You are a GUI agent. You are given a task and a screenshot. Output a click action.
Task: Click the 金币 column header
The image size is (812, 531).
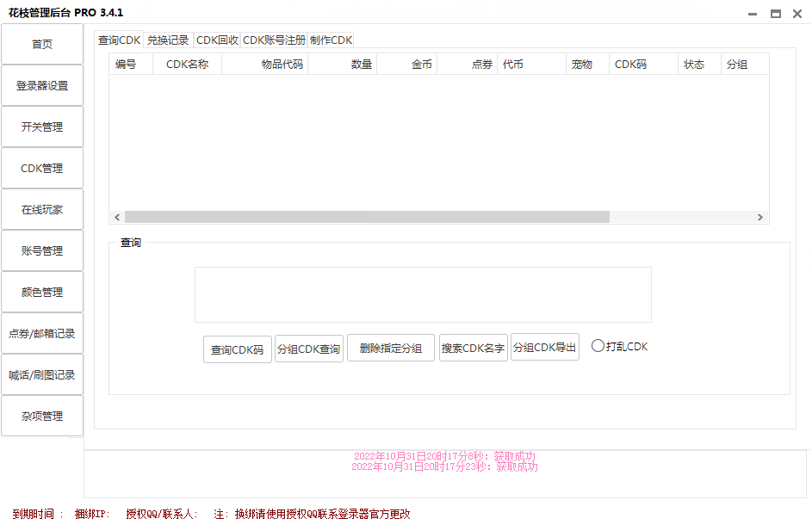tap(407, 65)
